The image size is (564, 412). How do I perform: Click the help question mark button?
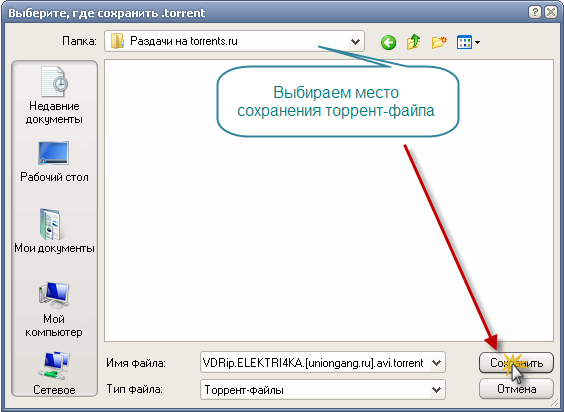[x=535, y=13]
